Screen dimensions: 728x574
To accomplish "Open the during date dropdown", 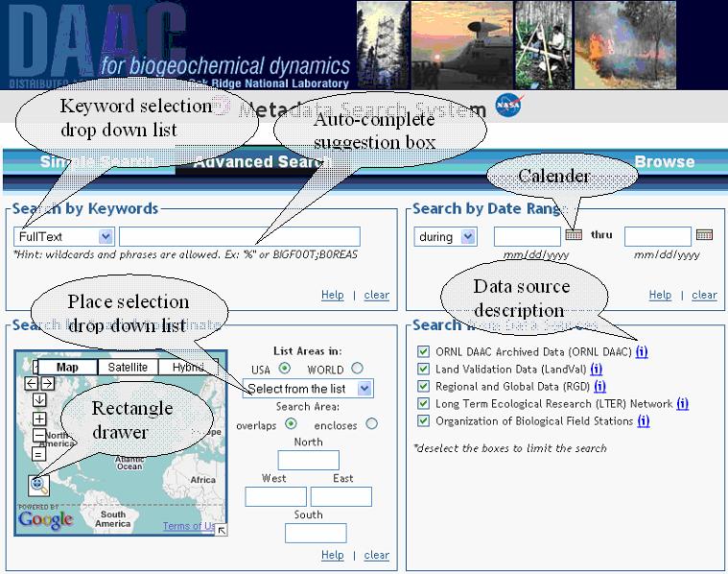I will point(445,236).
